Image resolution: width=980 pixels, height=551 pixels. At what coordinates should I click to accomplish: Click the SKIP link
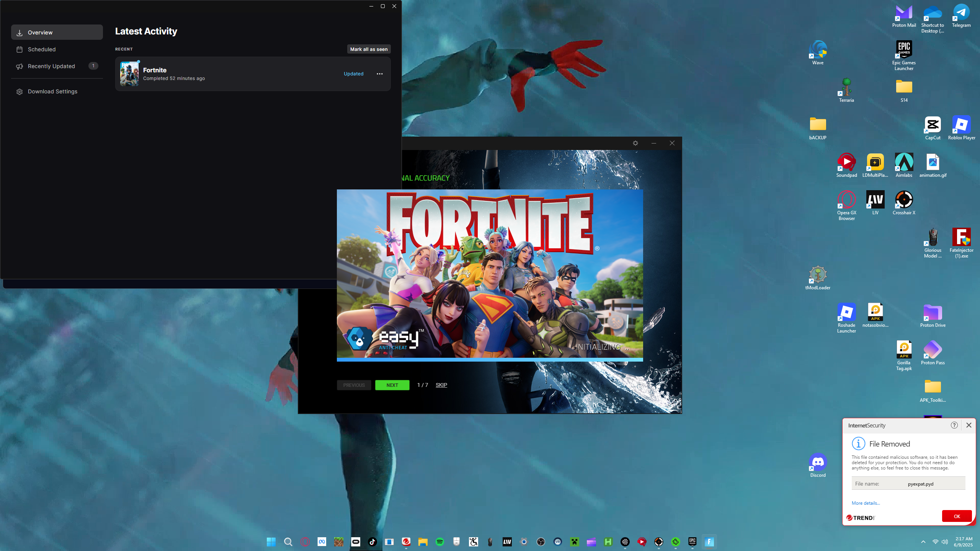tap(441, 385)
